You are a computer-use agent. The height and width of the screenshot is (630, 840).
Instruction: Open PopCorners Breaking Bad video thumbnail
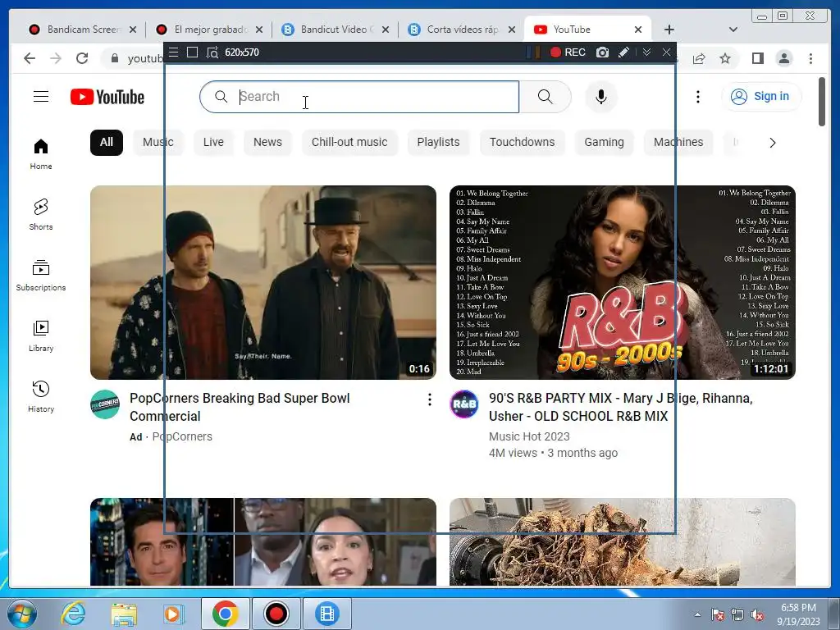(x=263, y=282)
